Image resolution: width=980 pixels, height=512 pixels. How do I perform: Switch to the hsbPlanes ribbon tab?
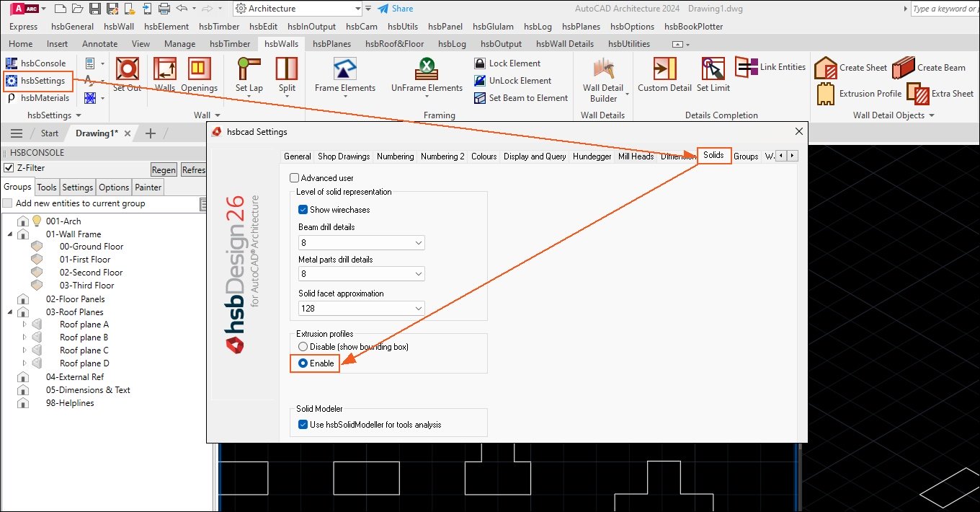pos(331,44)
